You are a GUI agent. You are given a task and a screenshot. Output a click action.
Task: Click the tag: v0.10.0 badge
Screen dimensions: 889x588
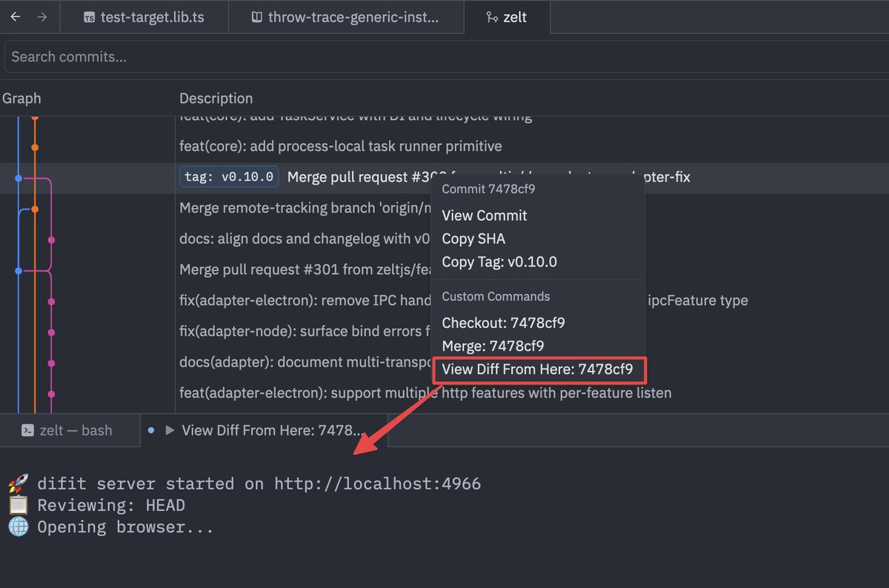click(x=230, y=177)
